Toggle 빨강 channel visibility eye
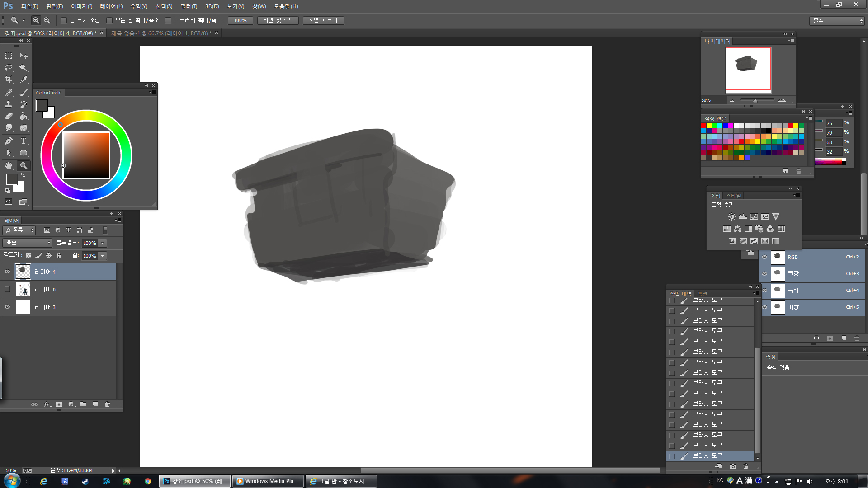This screenshot has height=488, width=868. click(x=764, y=274)
